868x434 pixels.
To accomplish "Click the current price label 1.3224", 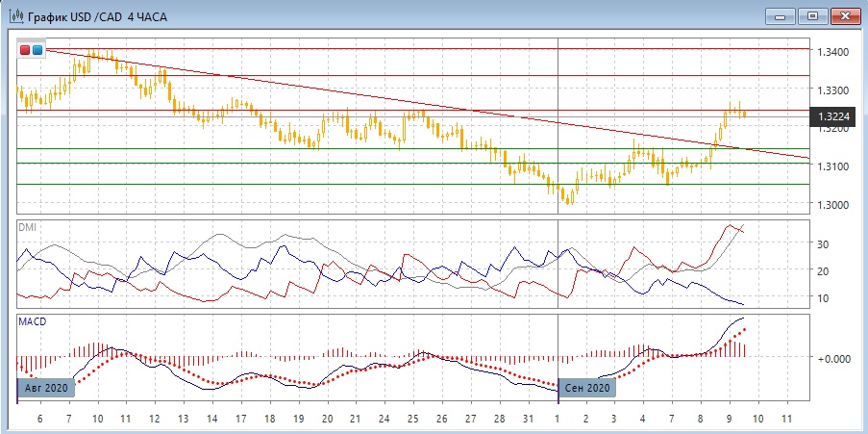I will 833,116.
